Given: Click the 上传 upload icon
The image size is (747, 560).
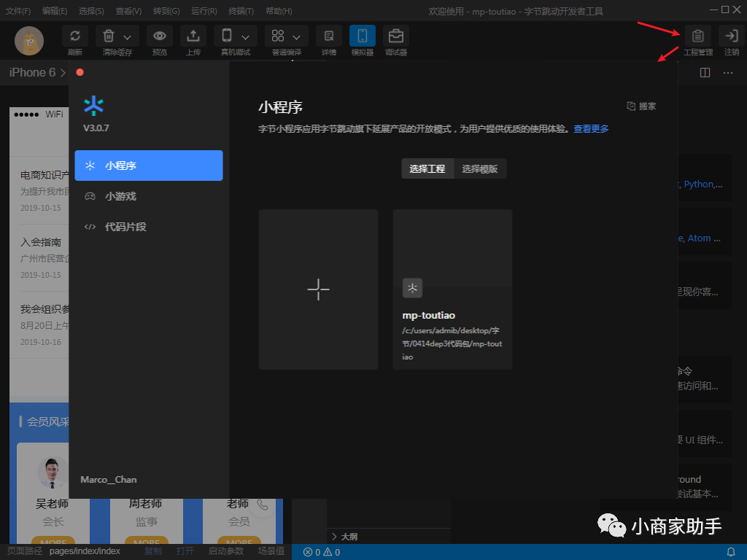Looking at the screenshot, I should coord(193,36).
